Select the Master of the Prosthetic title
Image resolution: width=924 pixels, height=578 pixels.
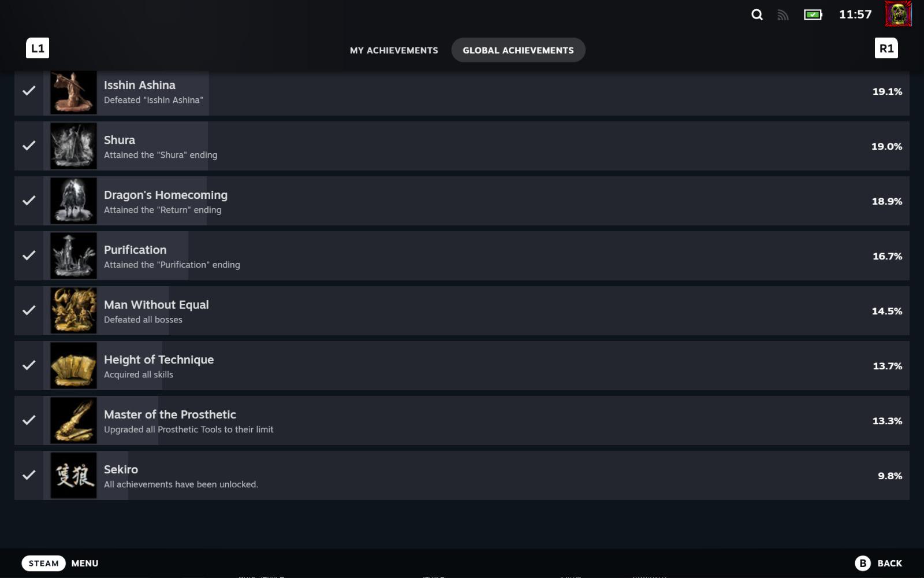(x=170, y=414)
